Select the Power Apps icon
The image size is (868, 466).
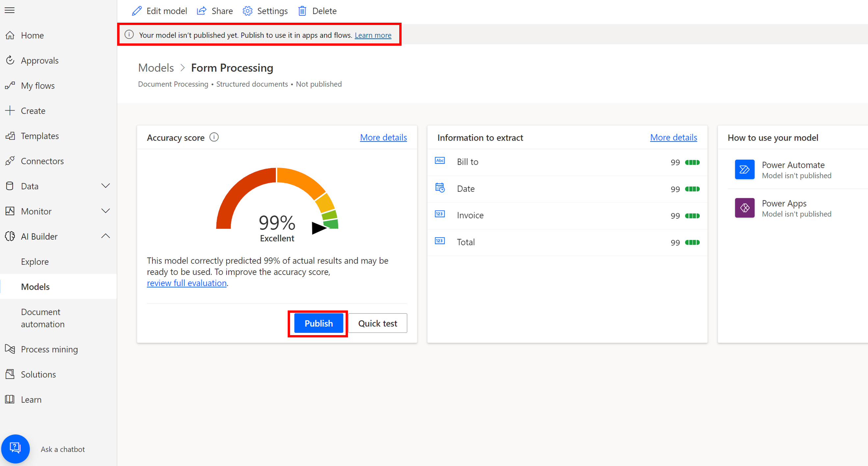745,208
